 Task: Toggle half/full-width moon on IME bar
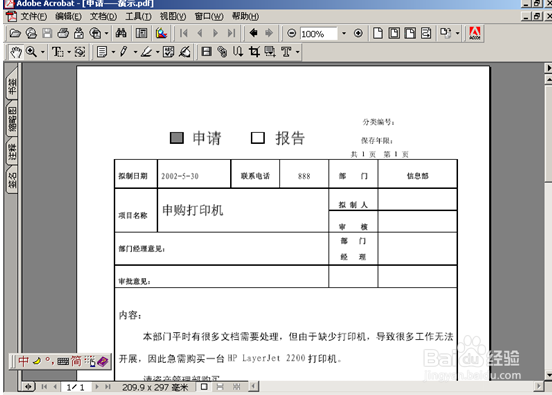(x=37, y=361)
